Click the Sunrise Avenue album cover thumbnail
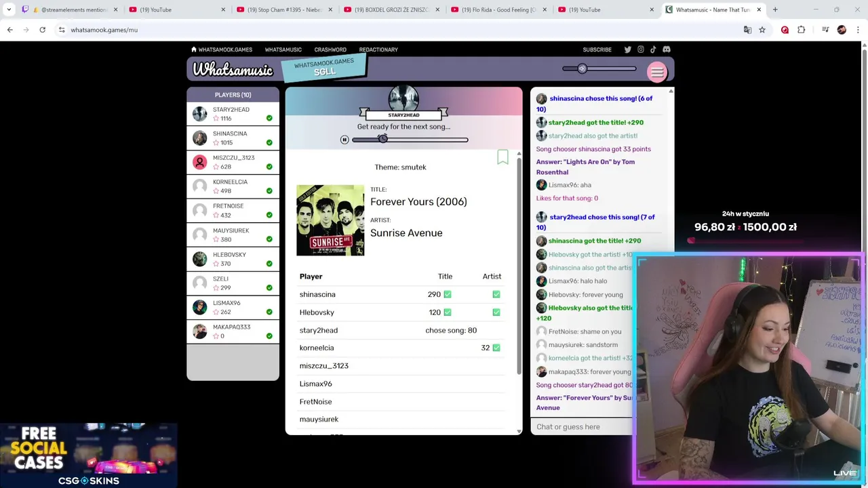The image size is (868, 488). tap(330, 220)
